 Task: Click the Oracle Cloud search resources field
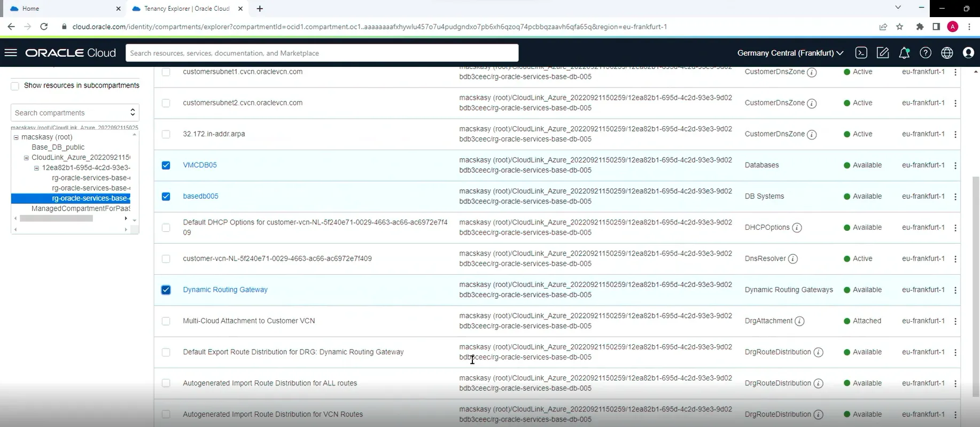(322, 53)
